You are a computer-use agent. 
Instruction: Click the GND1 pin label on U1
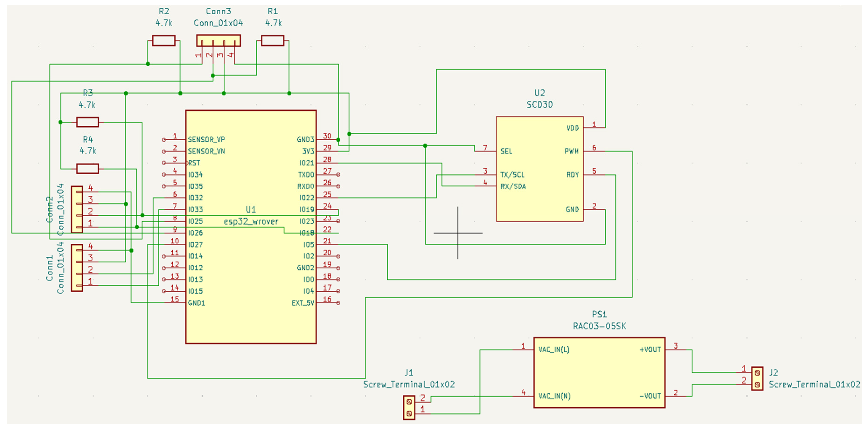coord(196,303)
